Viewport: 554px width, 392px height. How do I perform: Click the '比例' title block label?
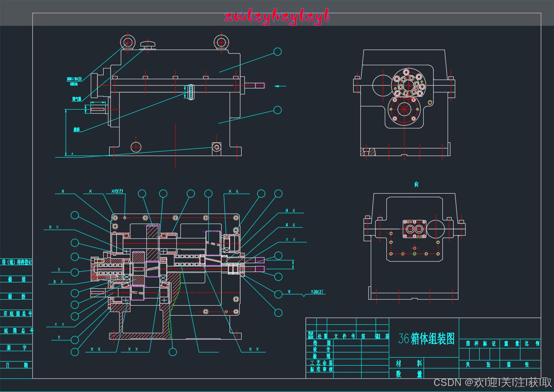532,344
